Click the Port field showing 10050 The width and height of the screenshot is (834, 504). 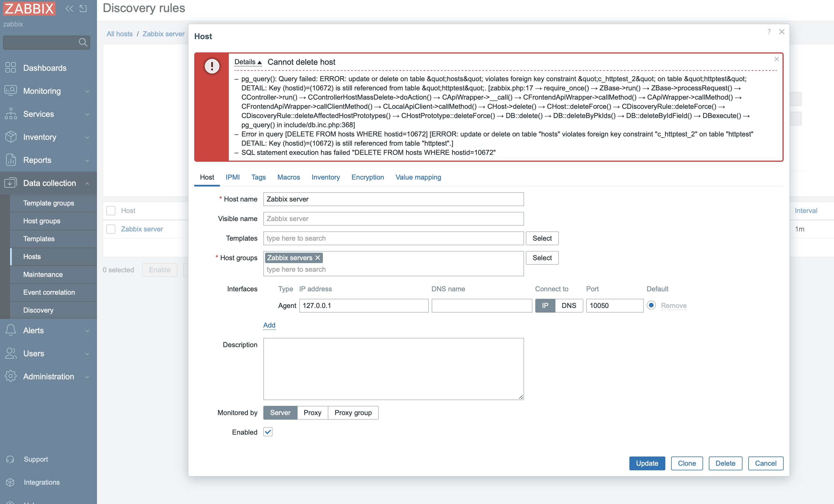click(614, 305)
